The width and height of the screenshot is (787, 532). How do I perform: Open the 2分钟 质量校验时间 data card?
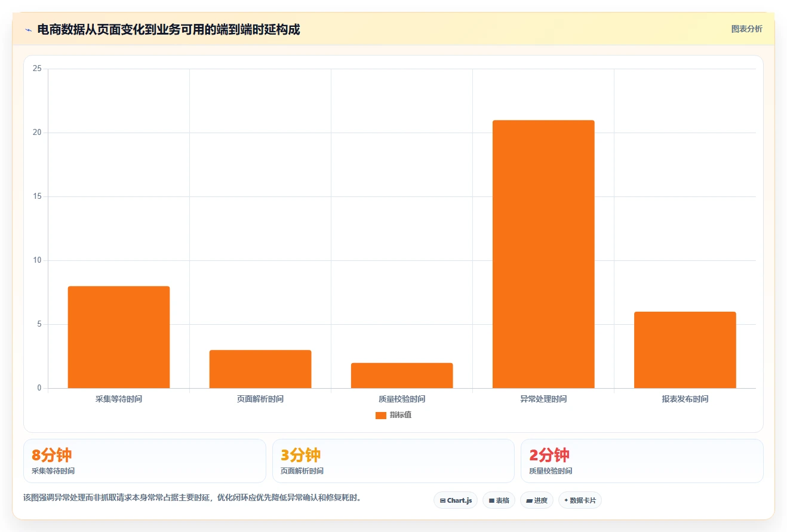tap(642, 461)
